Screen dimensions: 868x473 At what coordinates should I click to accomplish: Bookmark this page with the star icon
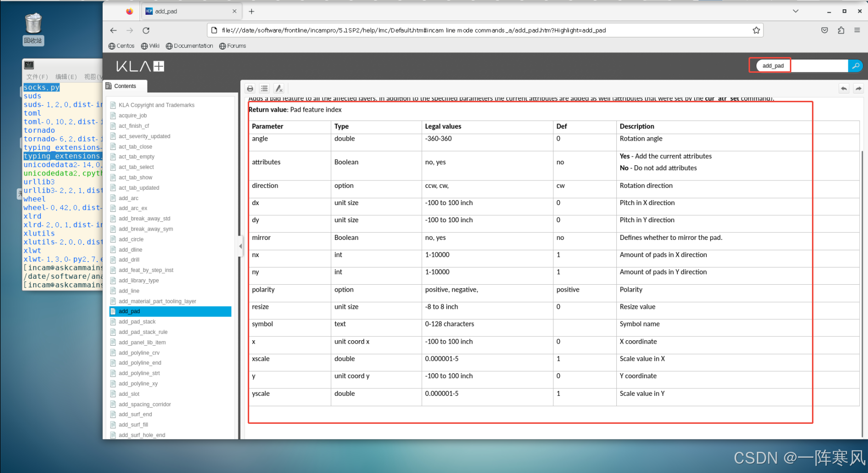coord(756,30)
